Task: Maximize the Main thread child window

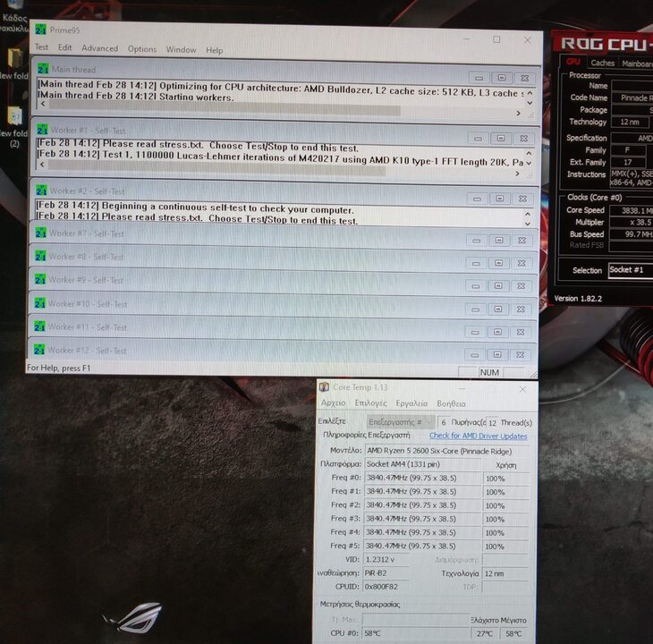Action: (502, 78)
